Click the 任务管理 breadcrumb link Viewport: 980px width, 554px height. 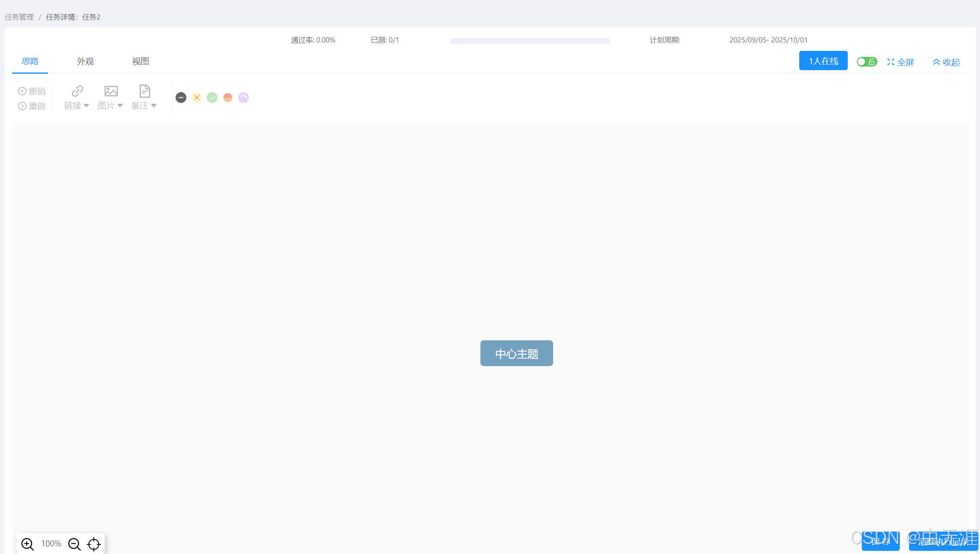tap(19, 17)
